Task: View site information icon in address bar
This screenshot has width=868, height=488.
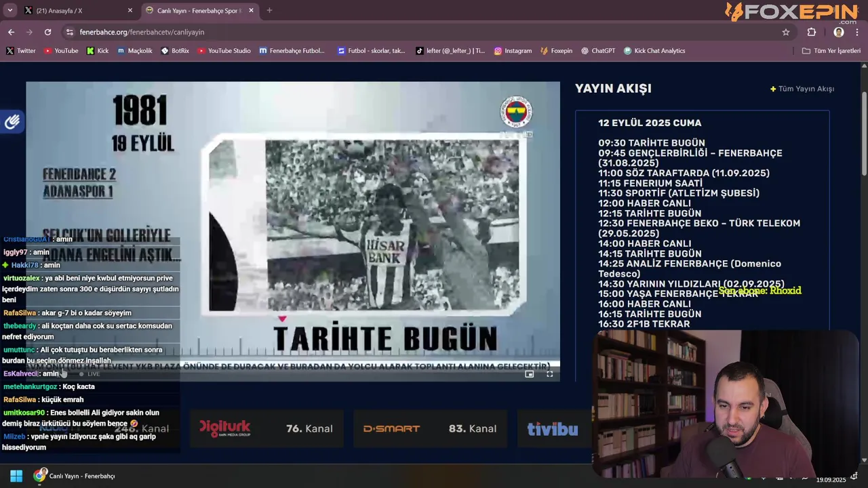Action: point(69,32)
